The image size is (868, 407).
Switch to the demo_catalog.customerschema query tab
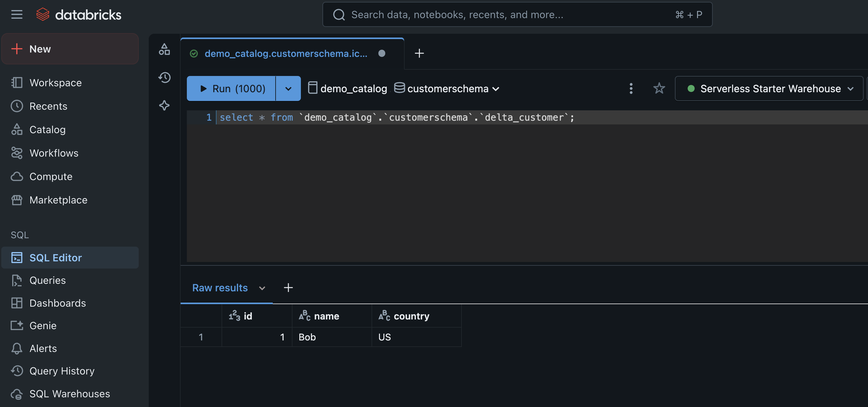(286, 54)
